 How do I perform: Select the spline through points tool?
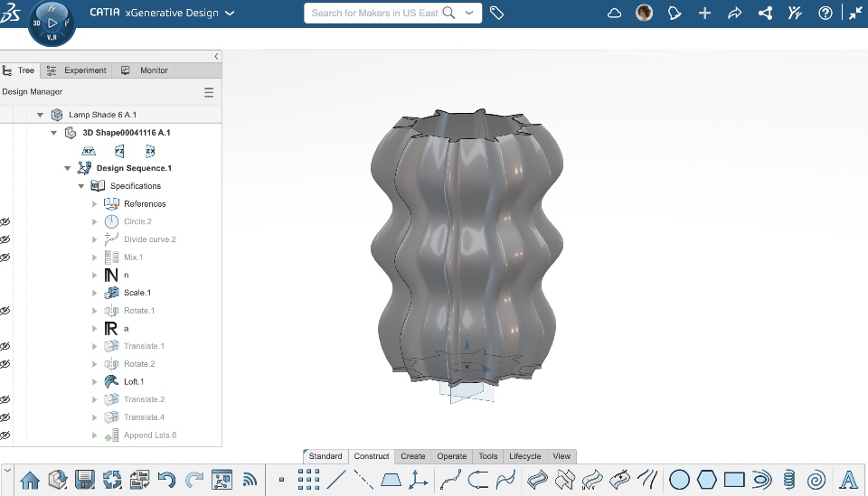(450, 480)
